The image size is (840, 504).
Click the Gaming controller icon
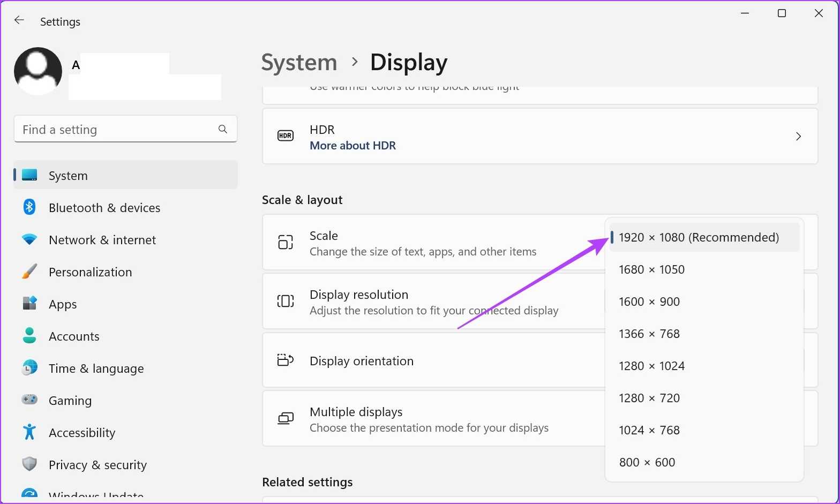(x=29, y=400)
